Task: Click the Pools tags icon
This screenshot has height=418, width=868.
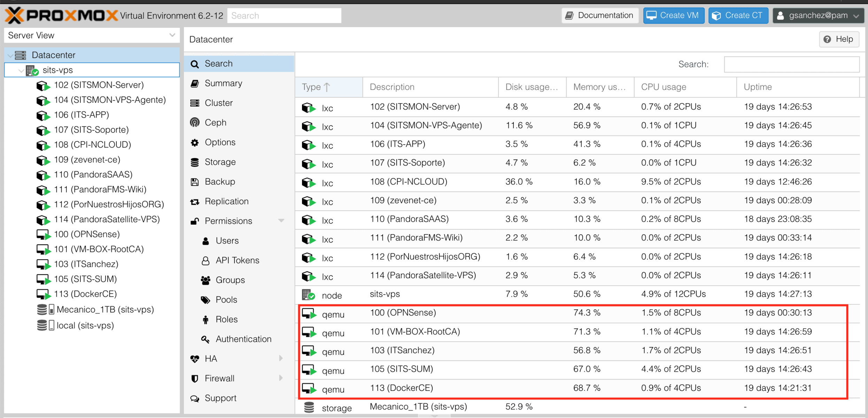Action: point(206,300)
